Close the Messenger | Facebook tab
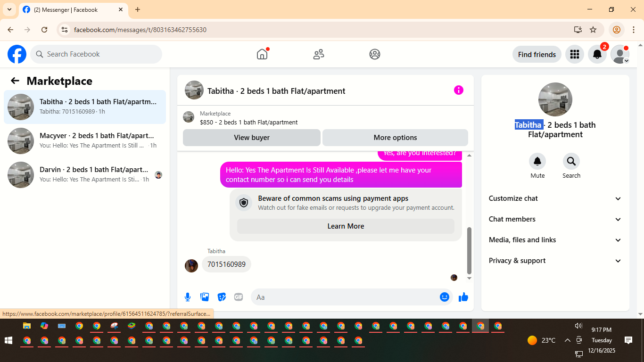This screenshot has width=644, height=362. click(121, 9)
